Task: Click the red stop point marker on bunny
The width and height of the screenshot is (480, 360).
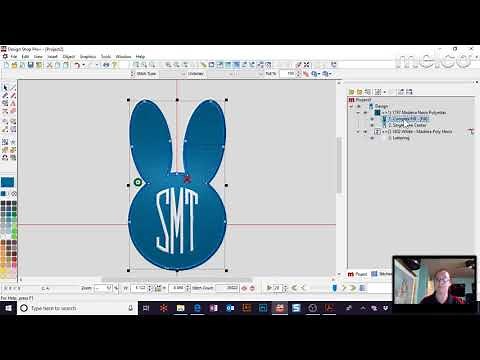Action: [x=187, y=179]
